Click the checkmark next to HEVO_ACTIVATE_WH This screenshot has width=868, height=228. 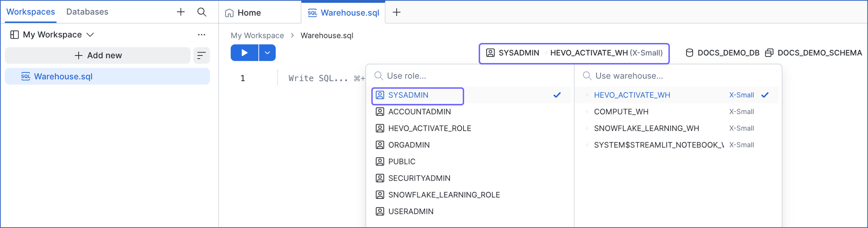pos(765,95)
